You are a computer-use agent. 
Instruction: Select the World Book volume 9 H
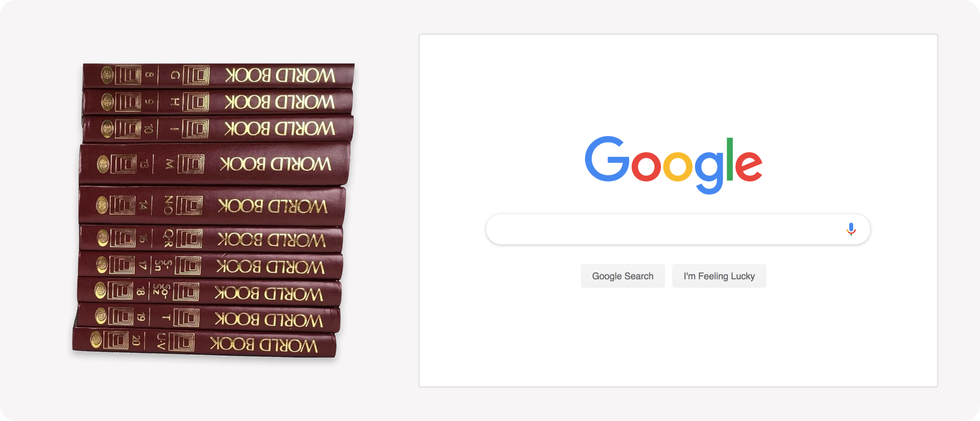[218, 102]
